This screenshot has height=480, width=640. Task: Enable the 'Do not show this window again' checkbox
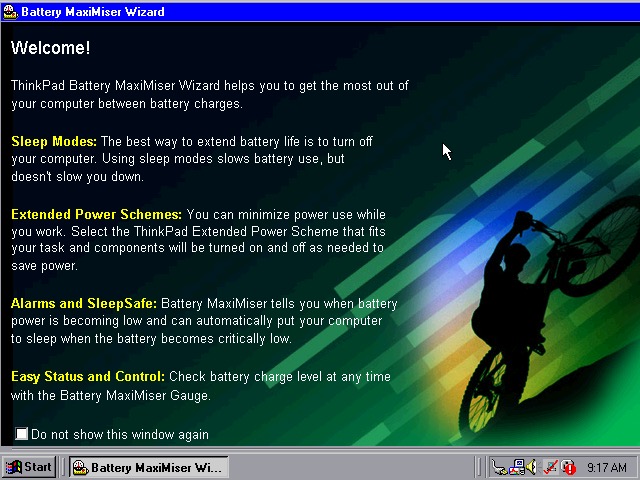22,434
